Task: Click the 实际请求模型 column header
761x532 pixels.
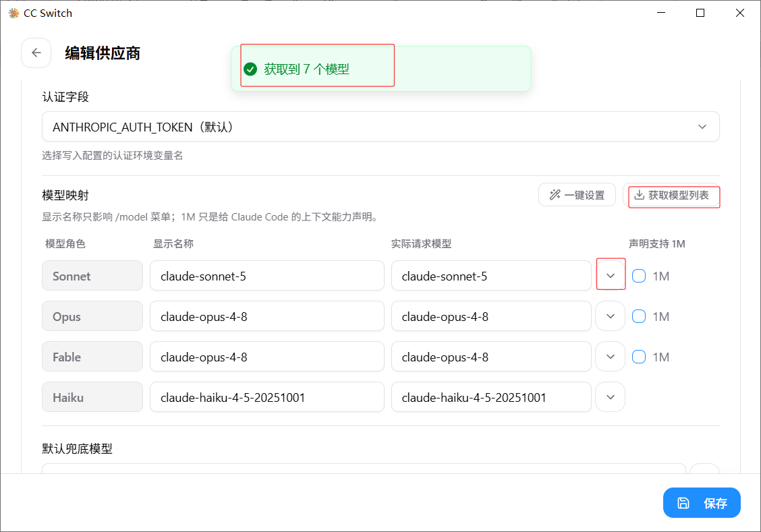Action: pos(421,243)
